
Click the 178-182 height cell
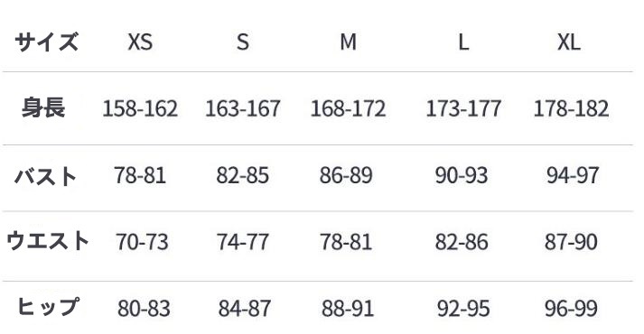point(571,108)
